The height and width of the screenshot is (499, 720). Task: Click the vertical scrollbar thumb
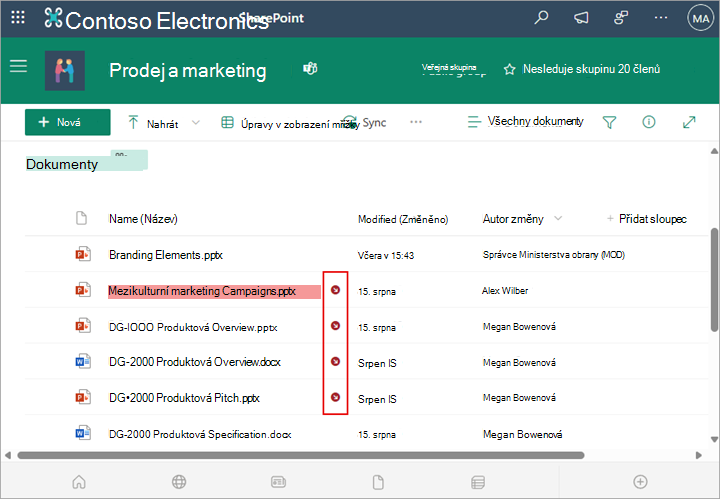click(x=714, y=279)
